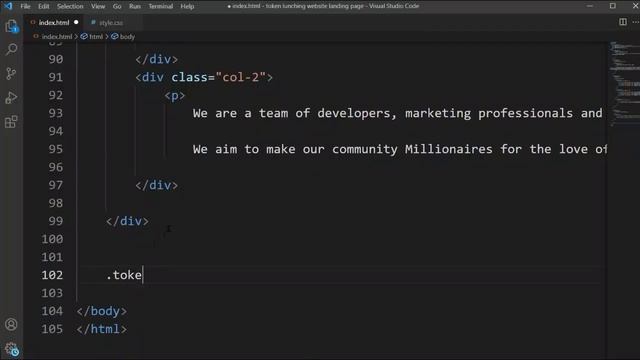Split the editor to the right
This screenshot has width=640, height=360.
click(x=623, y=22)
